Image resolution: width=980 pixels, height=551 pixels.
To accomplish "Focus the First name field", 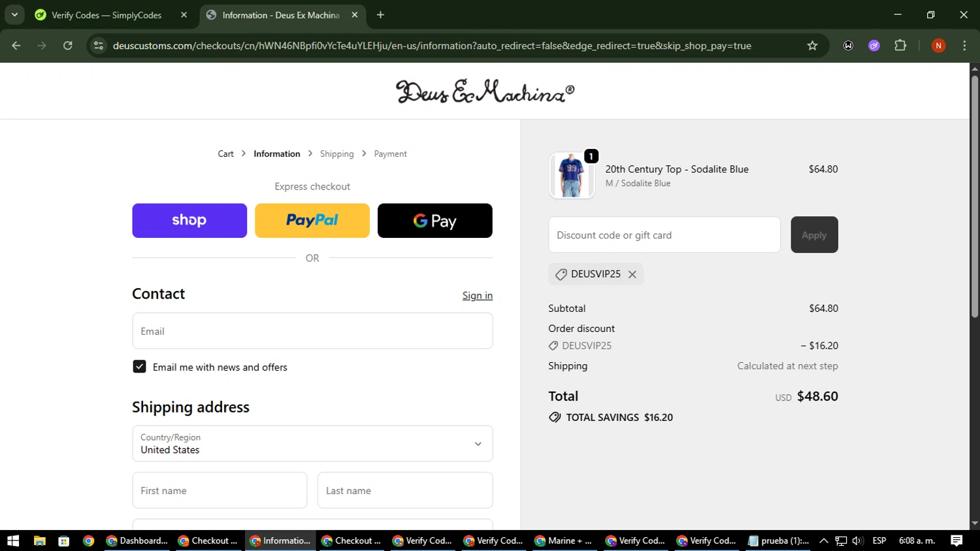I will (220, 490).
